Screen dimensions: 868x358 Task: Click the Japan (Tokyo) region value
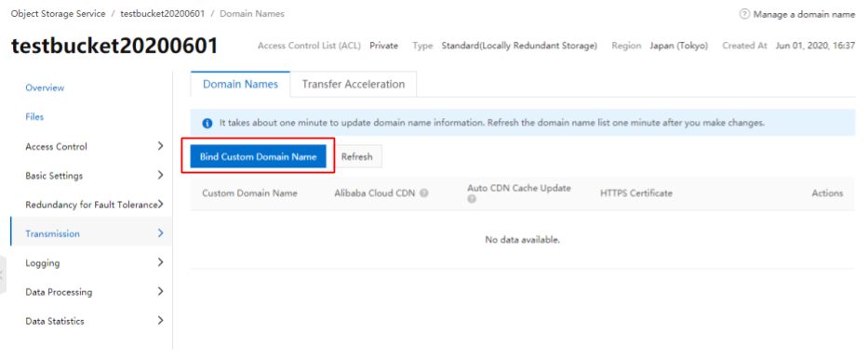click(679, 46)
